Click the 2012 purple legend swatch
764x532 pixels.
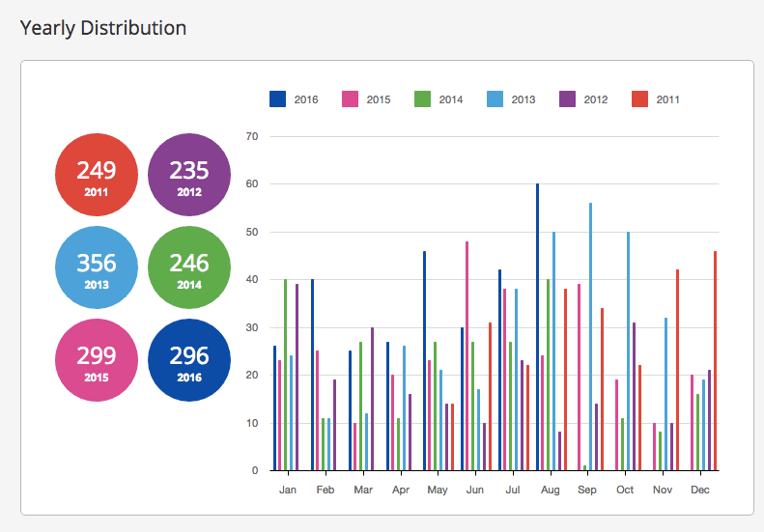pos(567,98)
